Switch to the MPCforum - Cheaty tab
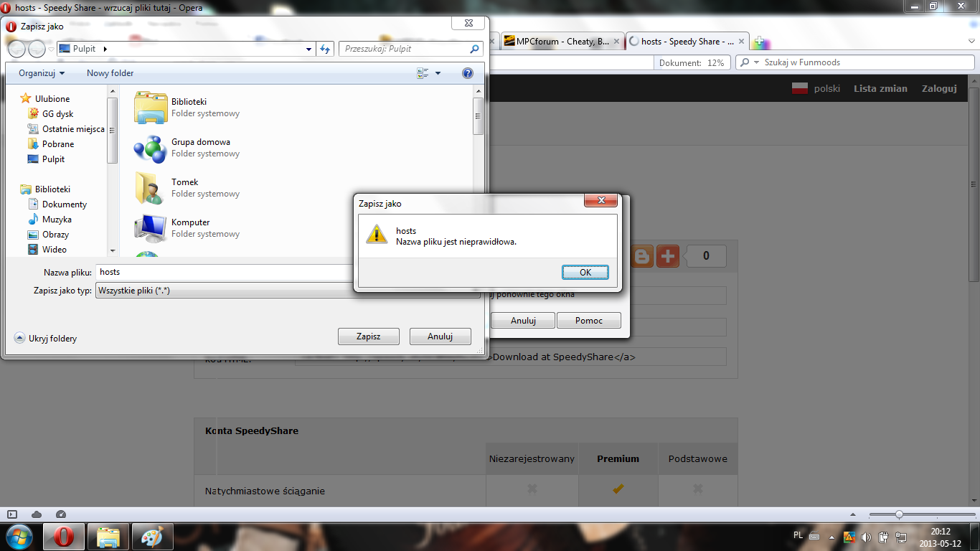Screen dimensions: 980x551 point(562,41)
